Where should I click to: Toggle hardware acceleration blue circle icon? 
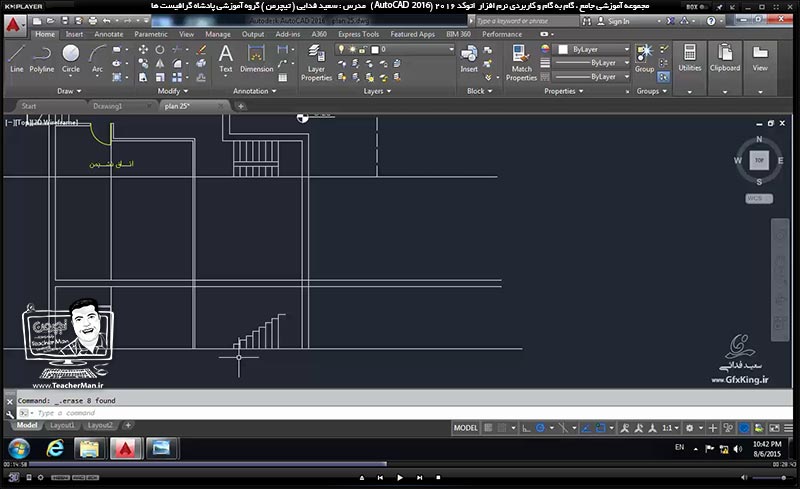click(744, 428)
